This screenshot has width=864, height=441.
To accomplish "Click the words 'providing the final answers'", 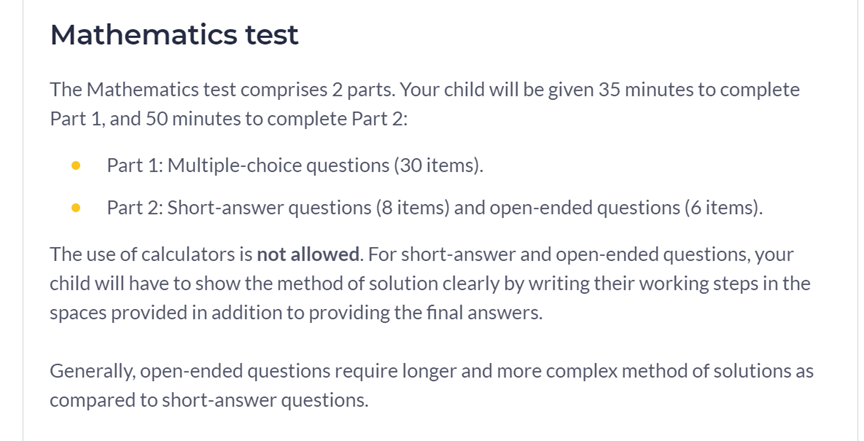I will point(425,313).
